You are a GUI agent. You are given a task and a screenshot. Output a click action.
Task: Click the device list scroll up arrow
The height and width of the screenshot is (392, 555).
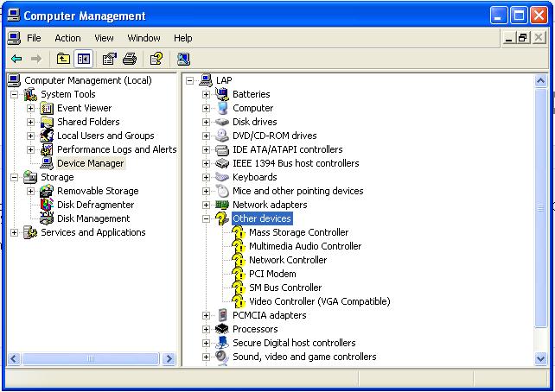tap(540, 81)
